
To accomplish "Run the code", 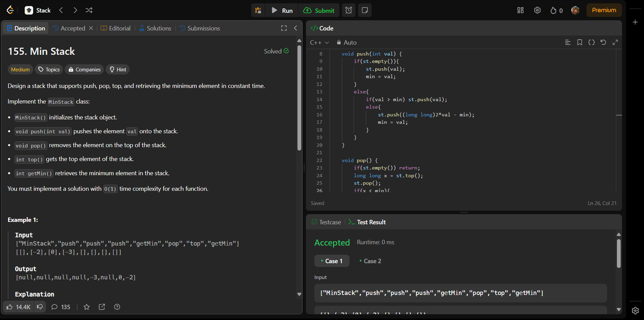I will [282, 10].
